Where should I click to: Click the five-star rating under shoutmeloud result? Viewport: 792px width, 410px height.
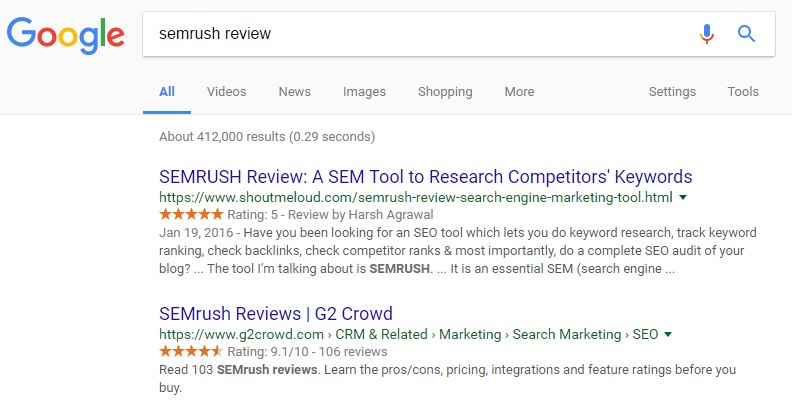coord(191,215)
